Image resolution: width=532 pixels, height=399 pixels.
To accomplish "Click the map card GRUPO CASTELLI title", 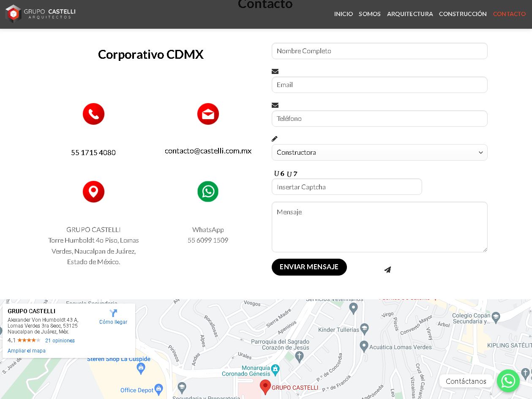I will [32, 311].
